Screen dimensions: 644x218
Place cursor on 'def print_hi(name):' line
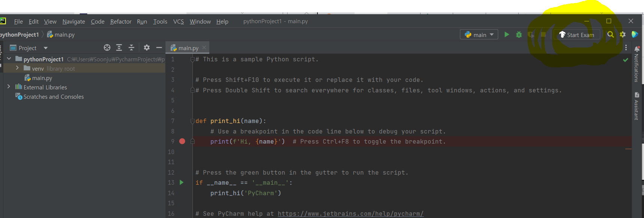point(231,121)
